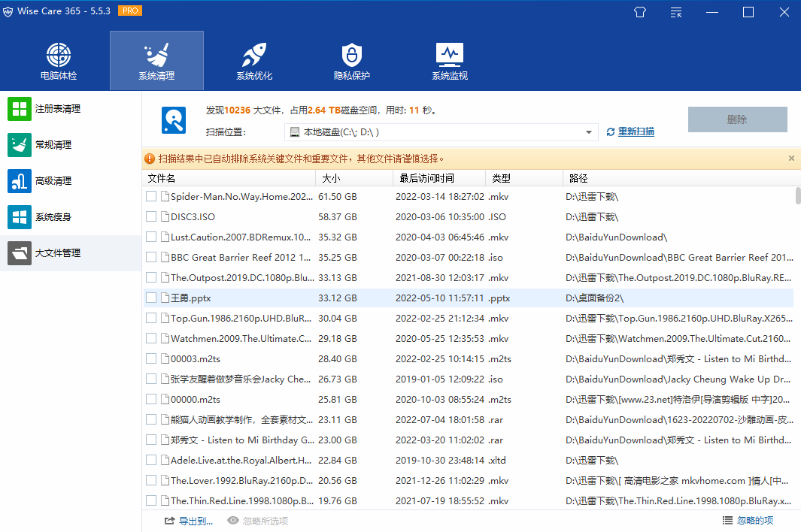Select the 00003.m2ts file checkbox

tap(151, 359)
